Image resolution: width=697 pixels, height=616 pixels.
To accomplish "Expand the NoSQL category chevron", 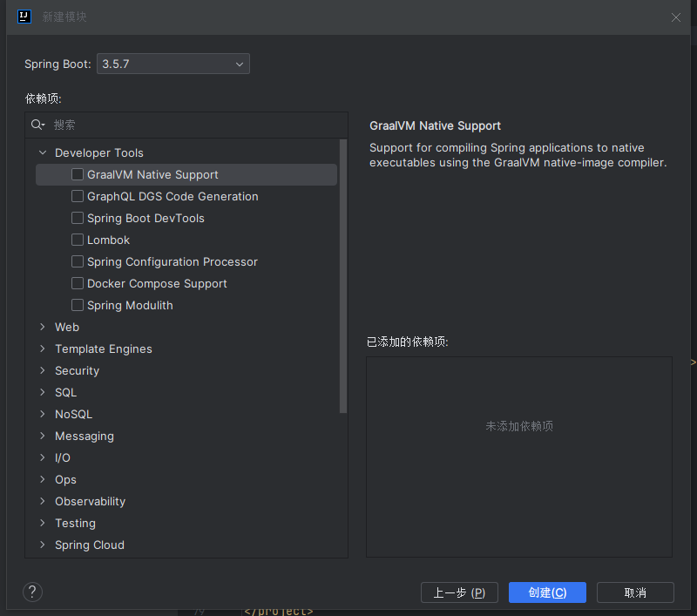I will 43,414.
